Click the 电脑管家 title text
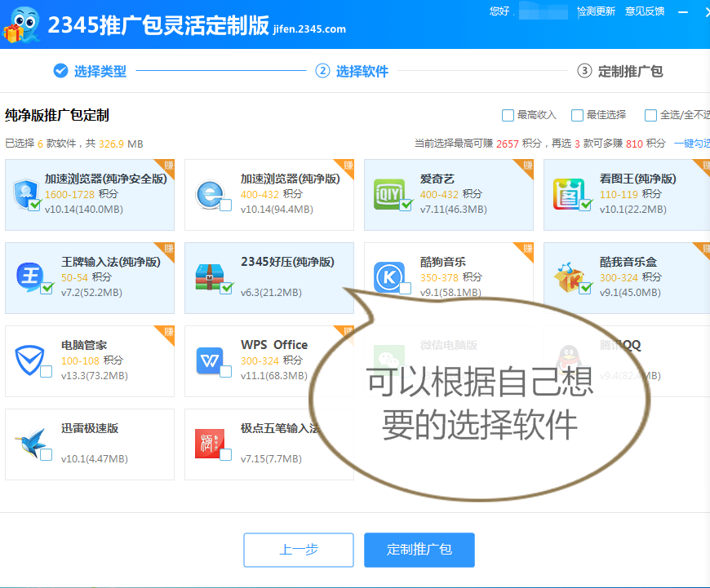710x588 pixels. click(x=84, y=345)
